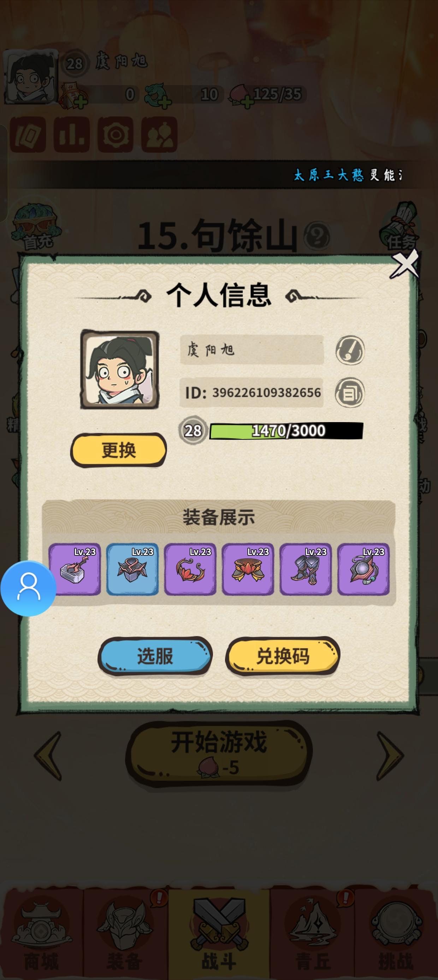Screen dimensions: 438x980
Task: Close the 个人信息 dialog
Action: tap(404, 263)
